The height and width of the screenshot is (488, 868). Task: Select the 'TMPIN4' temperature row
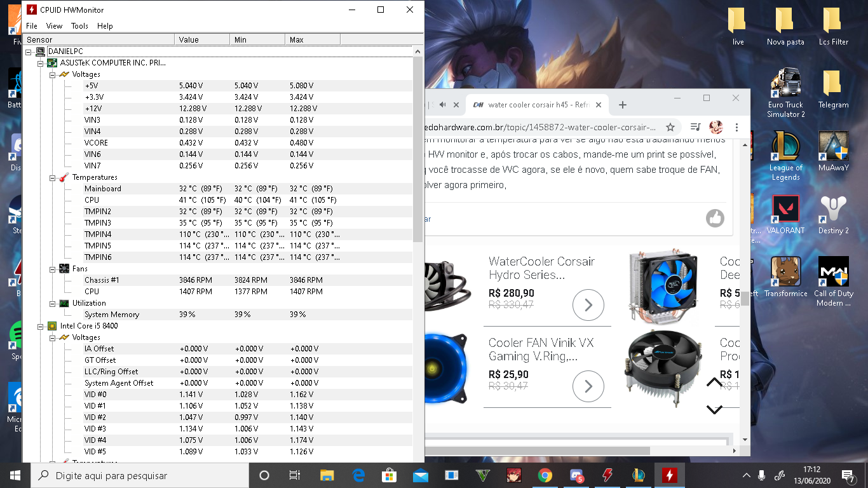[217, 234]
